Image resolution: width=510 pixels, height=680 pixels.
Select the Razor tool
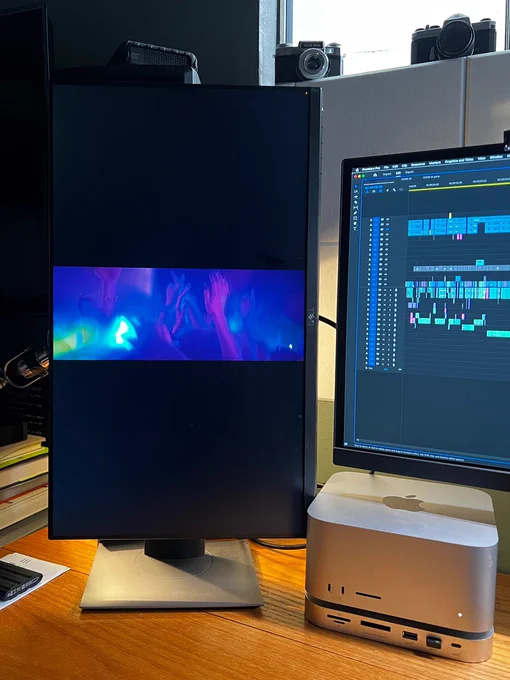click(x=356, y=203)
